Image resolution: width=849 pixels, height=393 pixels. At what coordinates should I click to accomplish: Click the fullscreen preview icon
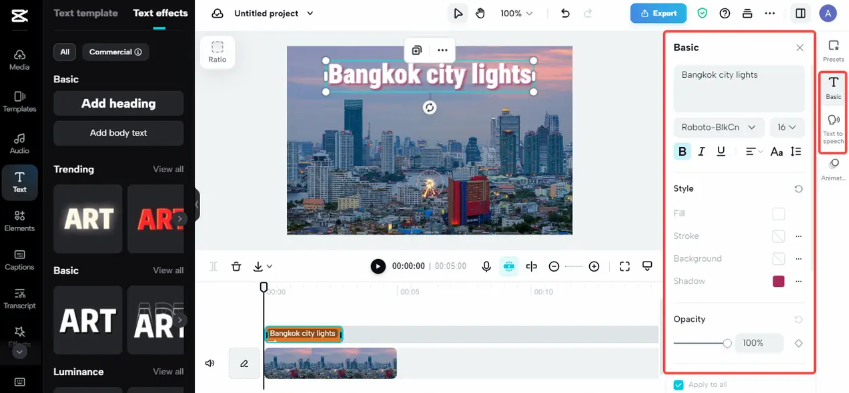(625, 266)
